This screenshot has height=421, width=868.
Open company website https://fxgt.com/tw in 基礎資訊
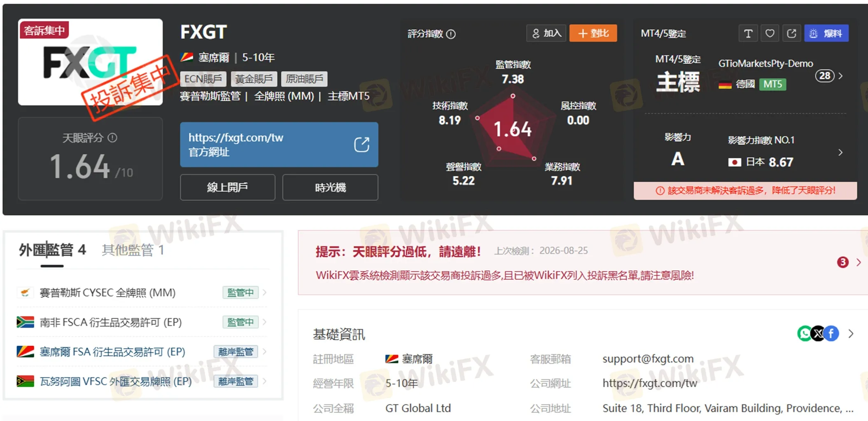650,384
